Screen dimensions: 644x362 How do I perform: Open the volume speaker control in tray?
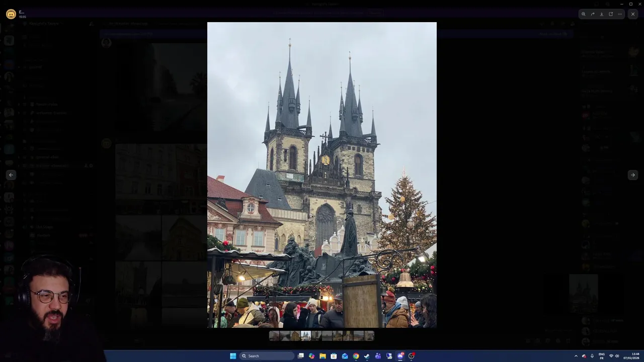(617, 356)
